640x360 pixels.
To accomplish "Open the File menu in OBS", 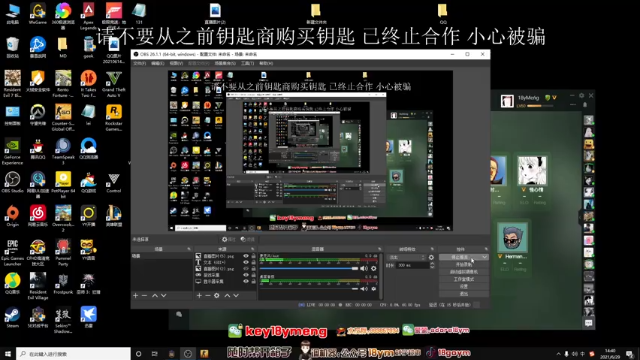I will [140, 63].
